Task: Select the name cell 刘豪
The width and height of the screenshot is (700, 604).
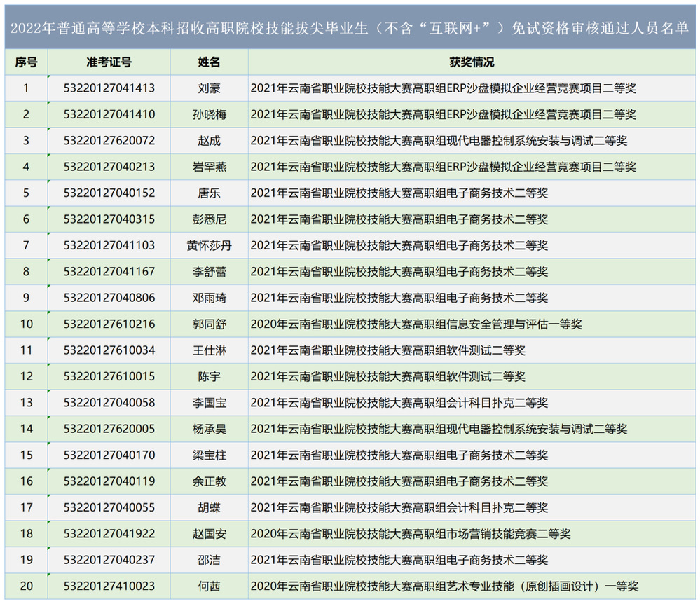Action: 209,88
